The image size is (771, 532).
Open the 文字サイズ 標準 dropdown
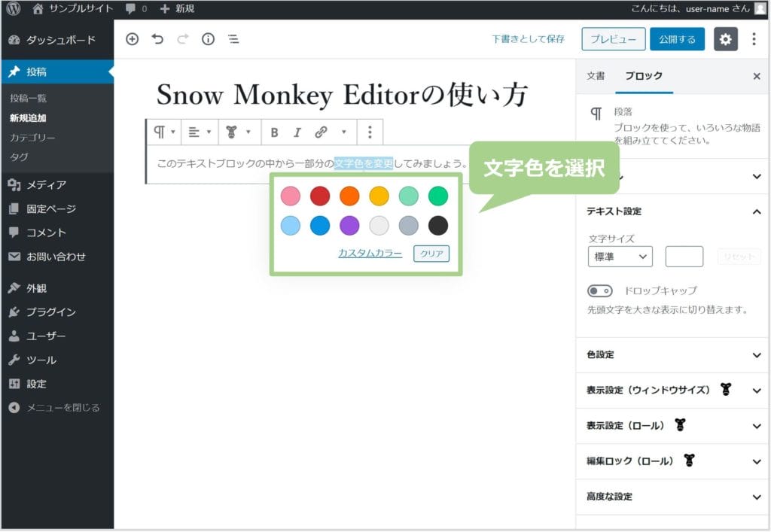[x=620, y=257]
